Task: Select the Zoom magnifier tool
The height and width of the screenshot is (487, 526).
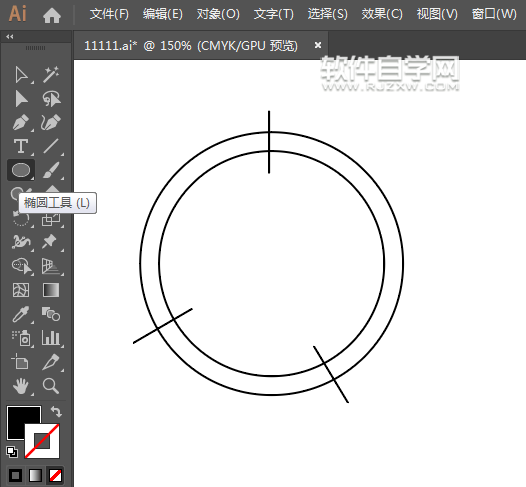Action: tap(51, 386)
